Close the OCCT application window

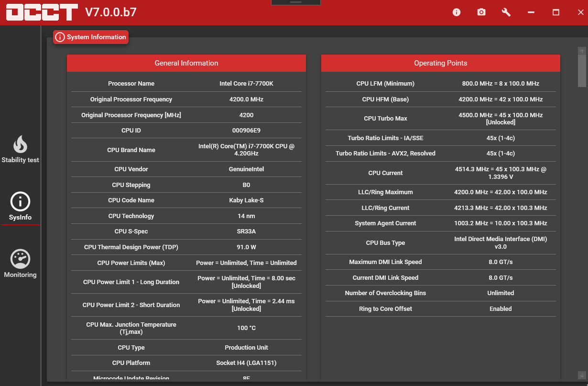[x=580, y=12]
